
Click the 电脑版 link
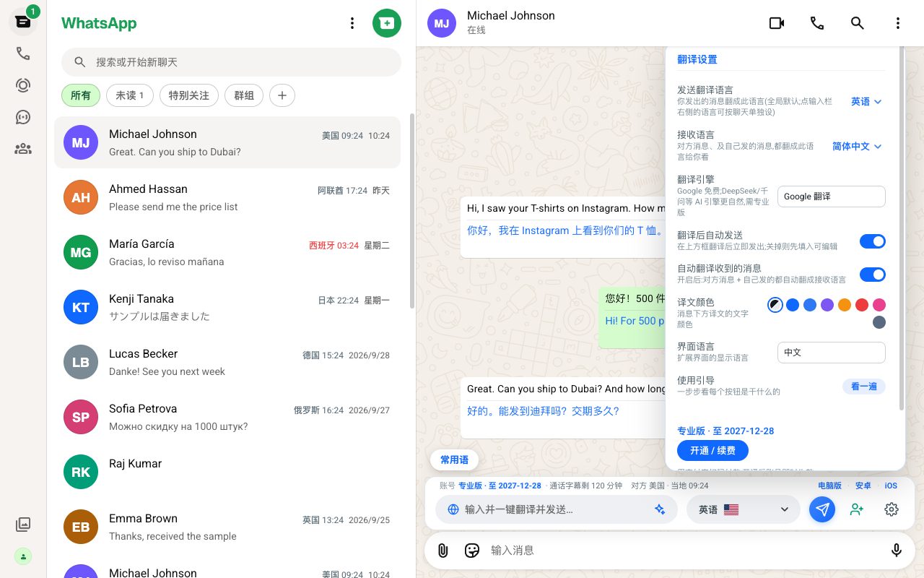pyautogui.click(x=829, y=486)
